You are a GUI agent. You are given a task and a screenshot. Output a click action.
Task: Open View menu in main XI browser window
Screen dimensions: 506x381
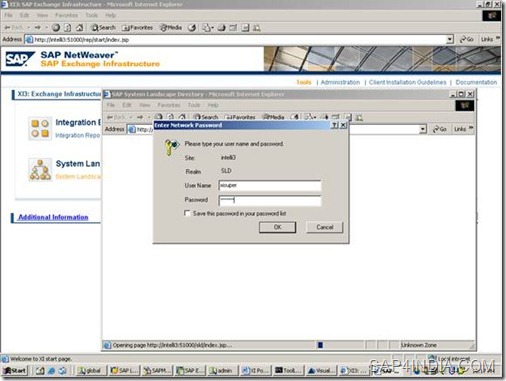(x=42, y=15)
